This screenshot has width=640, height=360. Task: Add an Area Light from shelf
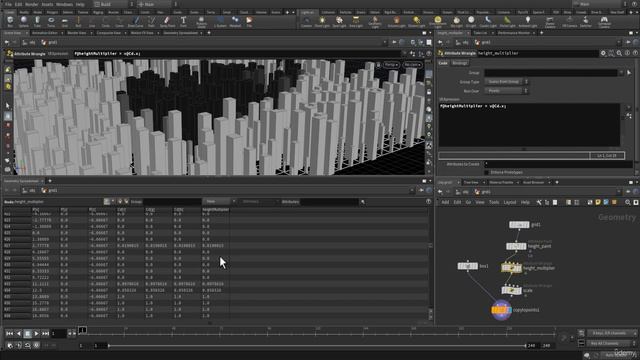[356, 22]
